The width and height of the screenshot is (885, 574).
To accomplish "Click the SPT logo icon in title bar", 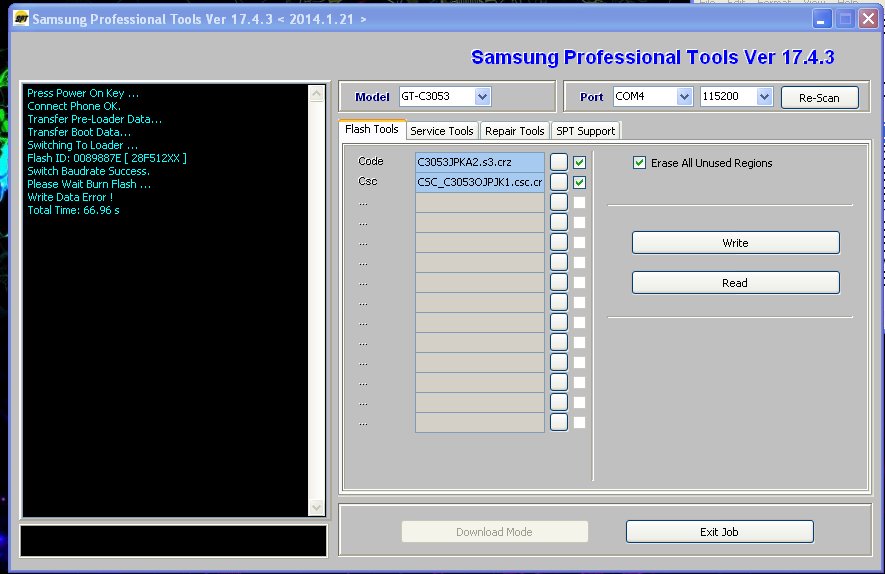I will click(x=21, y=19).
